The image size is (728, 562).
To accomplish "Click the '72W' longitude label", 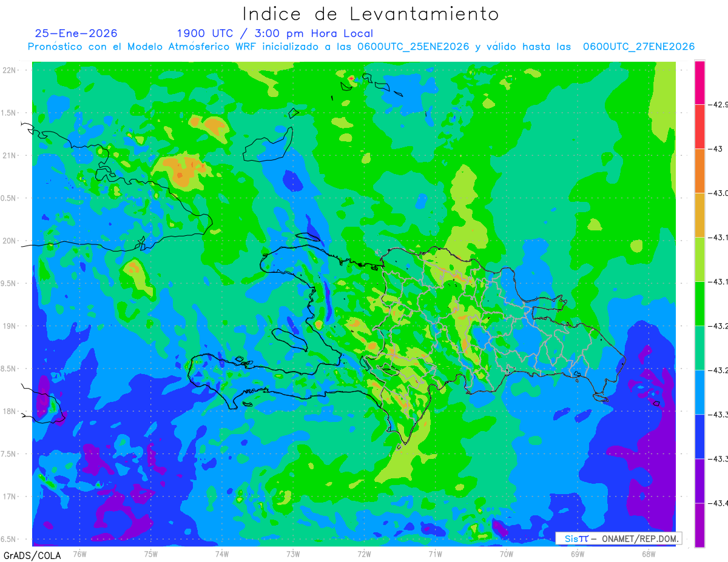I will pyautogui.click(x=364, y=554).
